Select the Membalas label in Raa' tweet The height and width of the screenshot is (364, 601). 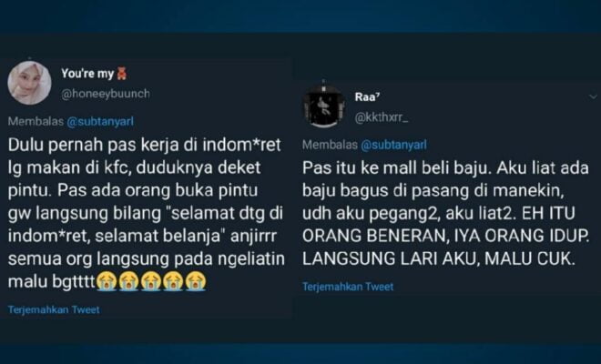[330, 145]
